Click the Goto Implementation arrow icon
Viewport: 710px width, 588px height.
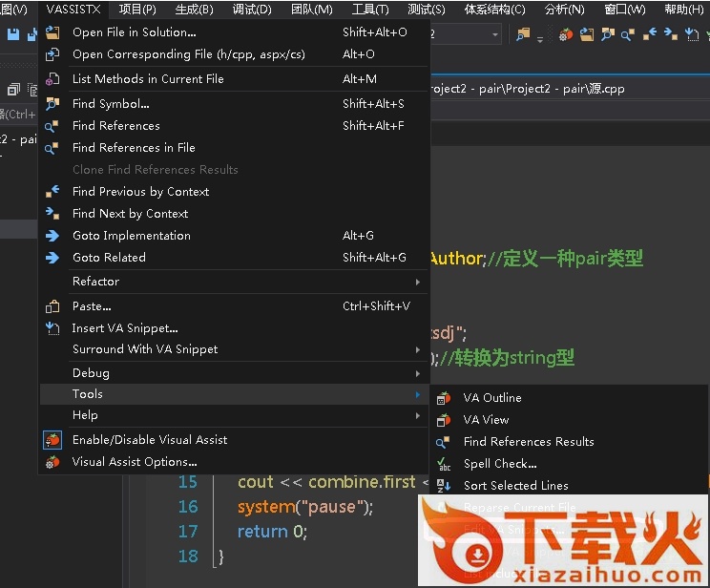52,236
